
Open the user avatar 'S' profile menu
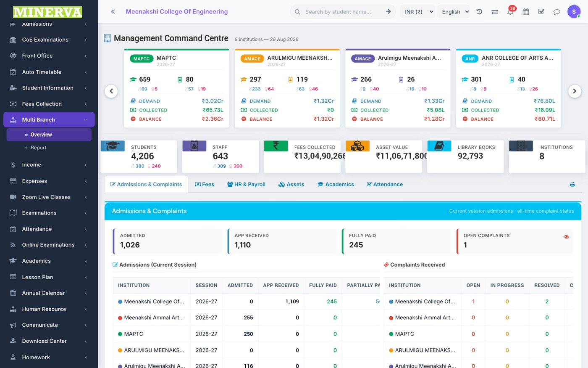tap(574, 12)
